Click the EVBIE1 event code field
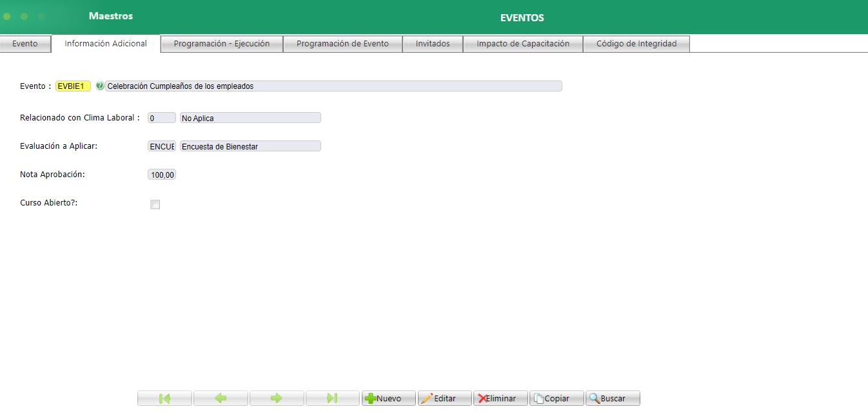Screen dimensions: 868x420 click(x=73, y=86)
